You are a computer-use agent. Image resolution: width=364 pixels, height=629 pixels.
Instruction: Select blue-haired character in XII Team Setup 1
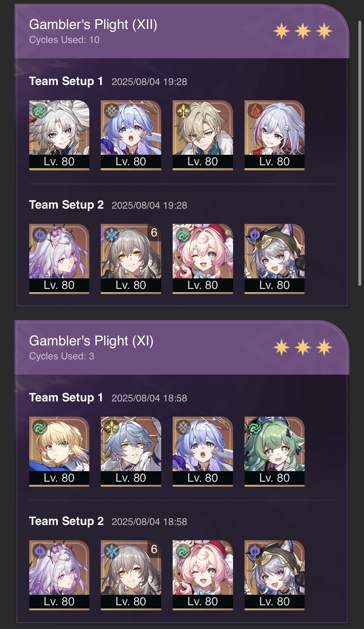pos(131,135)
